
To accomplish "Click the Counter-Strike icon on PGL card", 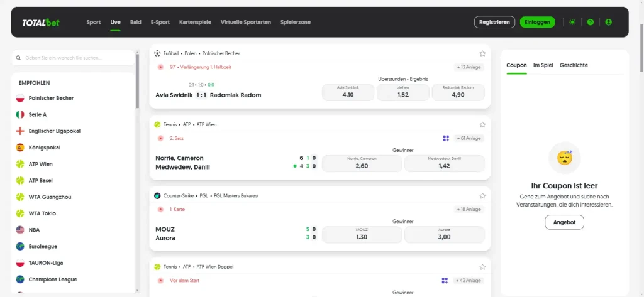I will (157, 196).
